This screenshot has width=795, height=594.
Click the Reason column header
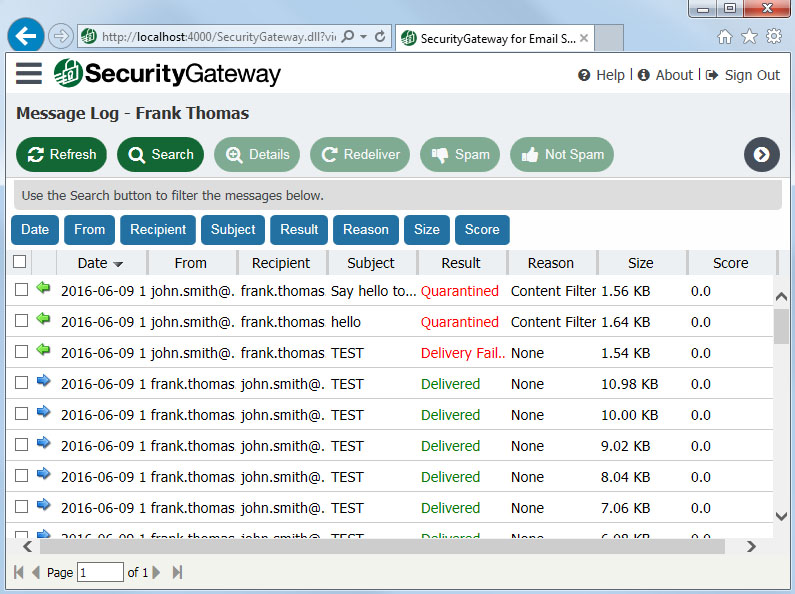tap(551, 263)
